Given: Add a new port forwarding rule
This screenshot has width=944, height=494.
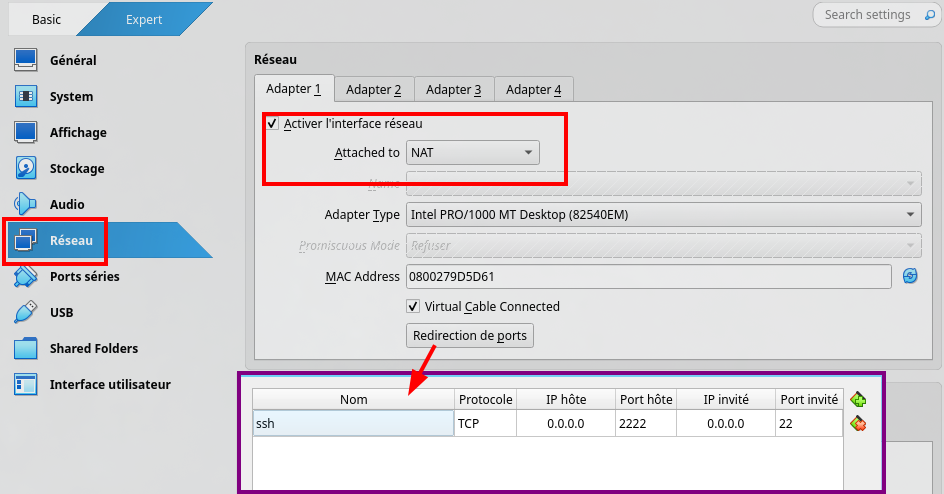Looking at the screenshot, I should click(x=858, y=400).
